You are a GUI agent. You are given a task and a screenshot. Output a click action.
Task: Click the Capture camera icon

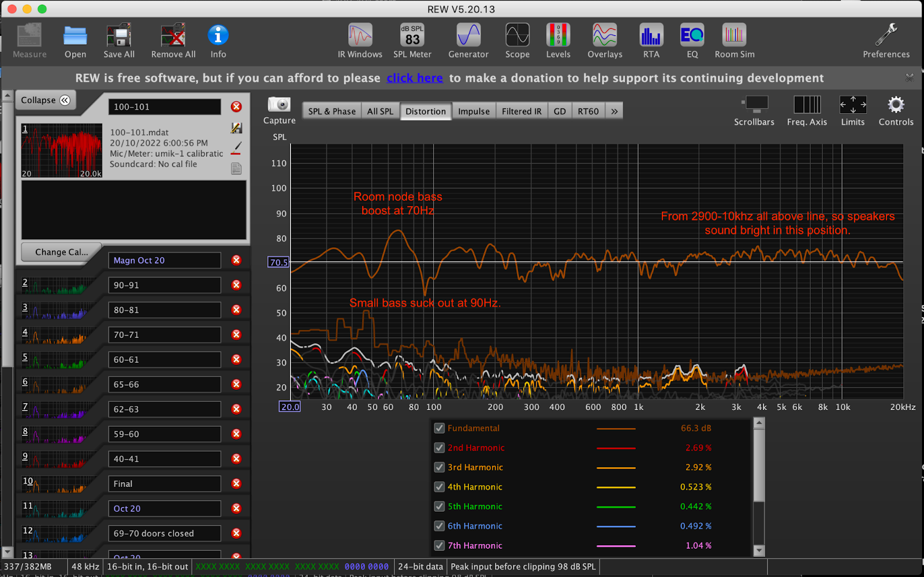click(279, 105)
